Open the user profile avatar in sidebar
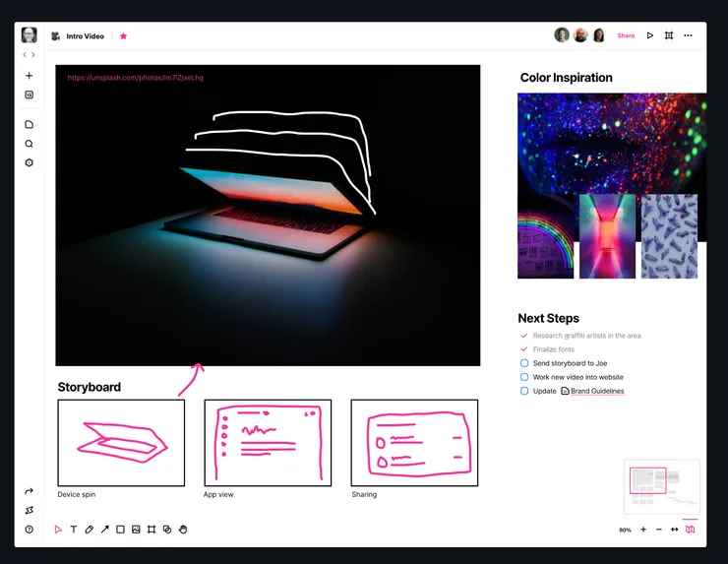Screen dimensions: 728x564 tap(29, 35)
